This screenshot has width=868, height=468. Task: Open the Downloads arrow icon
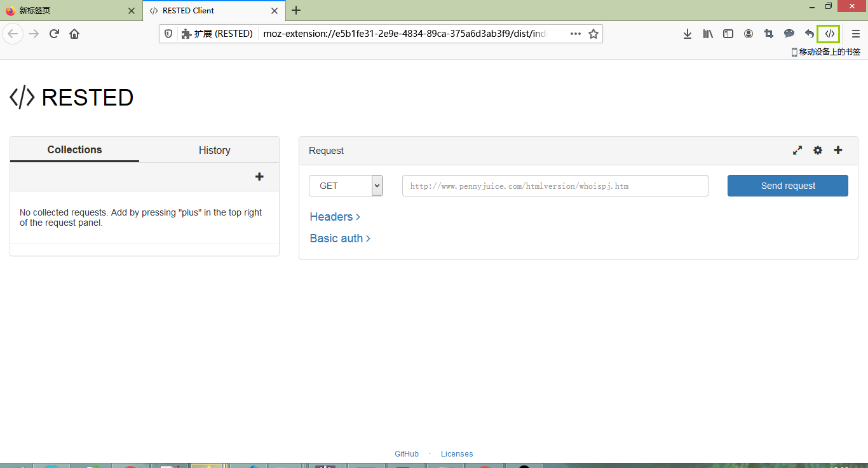(x=688, y=34)
